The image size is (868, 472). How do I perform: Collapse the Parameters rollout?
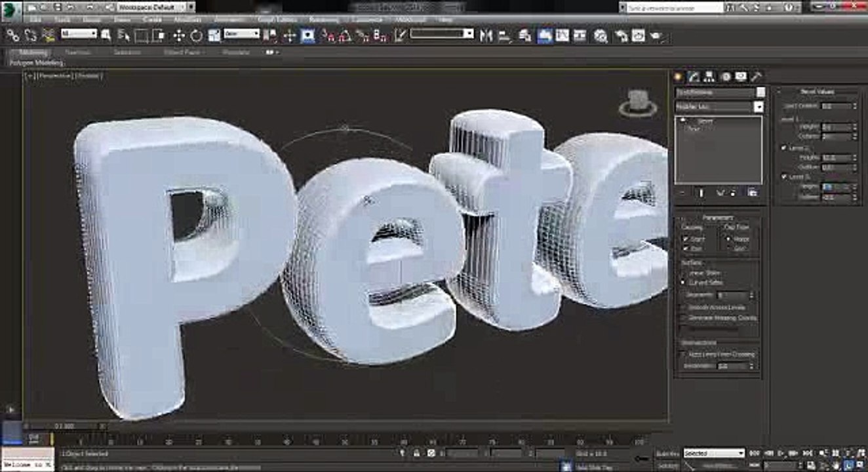[717, 218]
